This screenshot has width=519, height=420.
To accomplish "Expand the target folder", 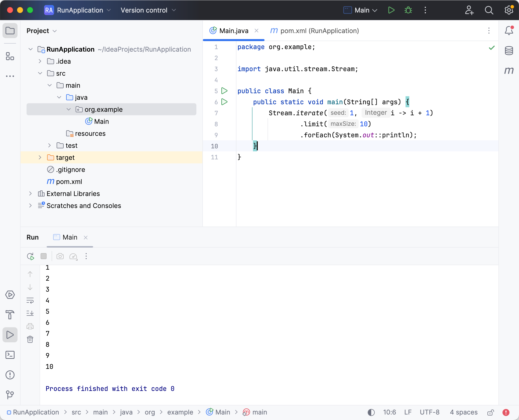I will 40,157.
